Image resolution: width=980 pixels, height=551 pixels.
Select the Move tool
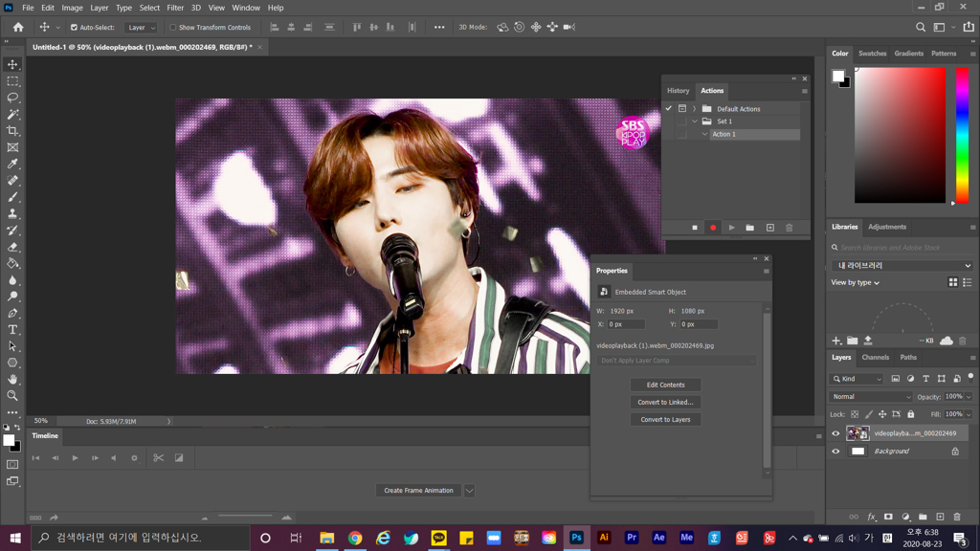12,64
